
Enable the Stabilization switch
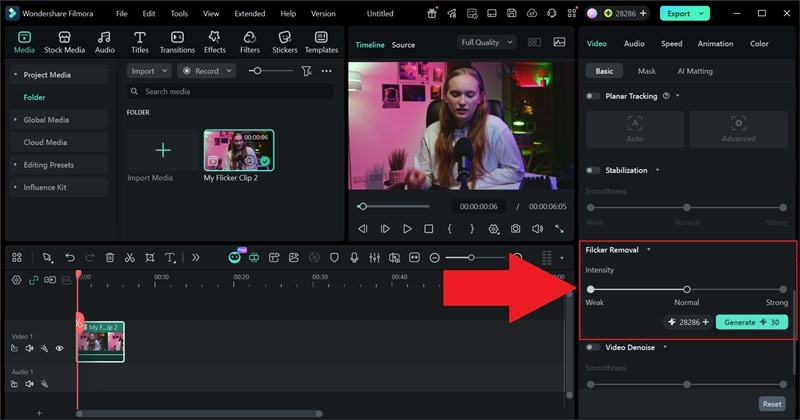tap(593, 170)
